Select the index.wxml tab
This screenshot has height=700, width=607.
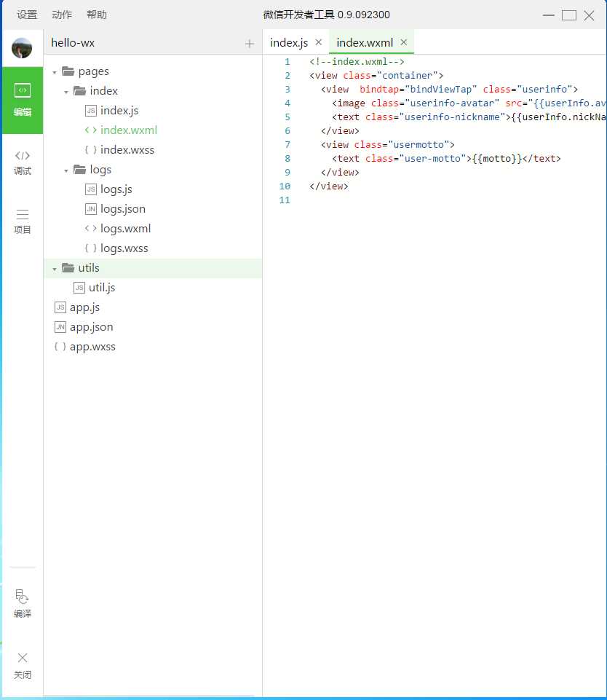point(365,42)
